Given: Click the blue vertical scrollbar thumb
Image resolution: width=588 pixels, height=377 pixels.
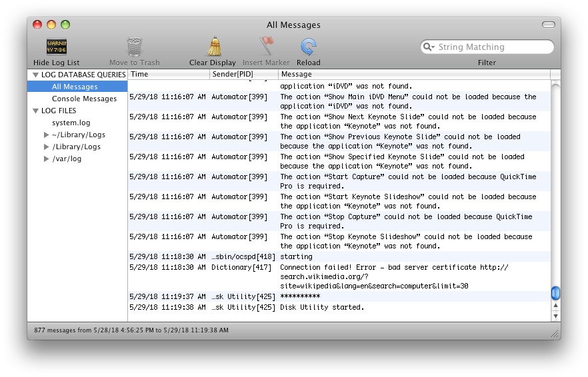Looking at the screenshot, I should tap(555, 293).
